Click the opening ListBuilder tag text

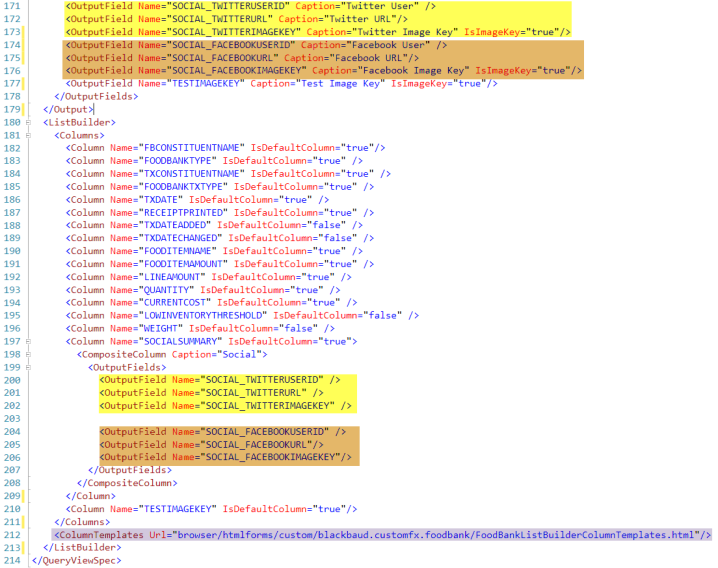pos(79,122)
